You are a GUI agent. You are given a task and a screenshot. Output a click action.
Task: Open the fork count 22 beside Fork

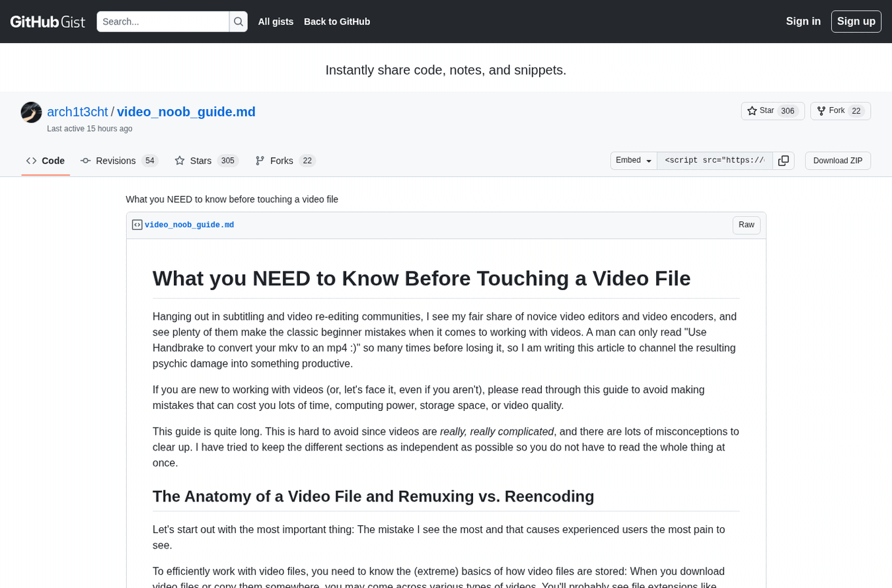tap(856, 111)
